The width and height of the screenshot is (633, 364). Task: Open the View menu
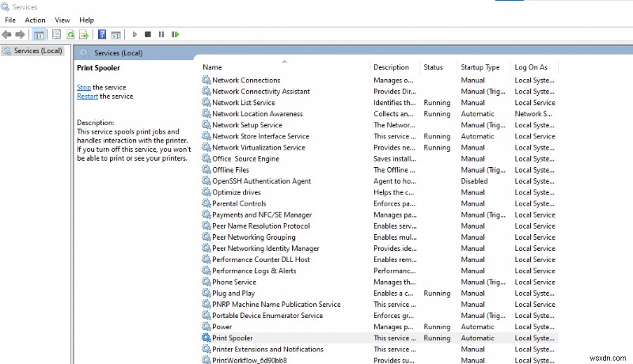tap(63, 20)
